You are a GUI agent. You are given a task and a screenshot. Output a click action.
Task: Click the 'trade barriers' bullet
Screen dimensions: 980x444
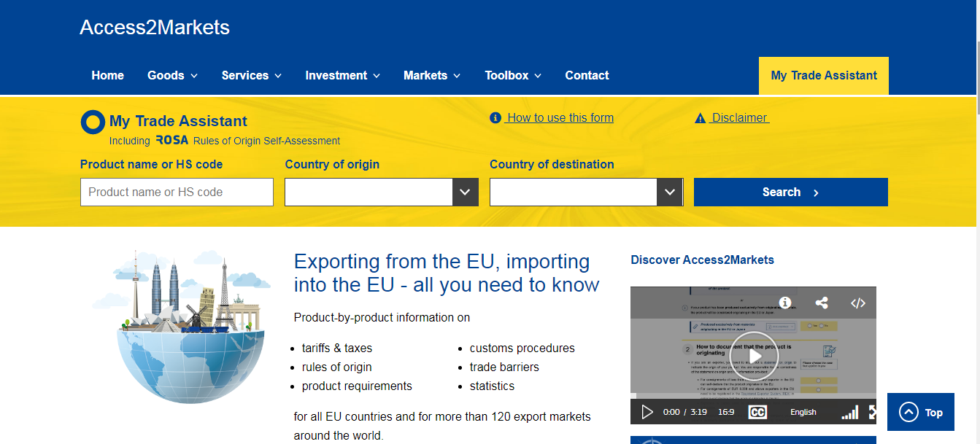[x=504, y=367]
